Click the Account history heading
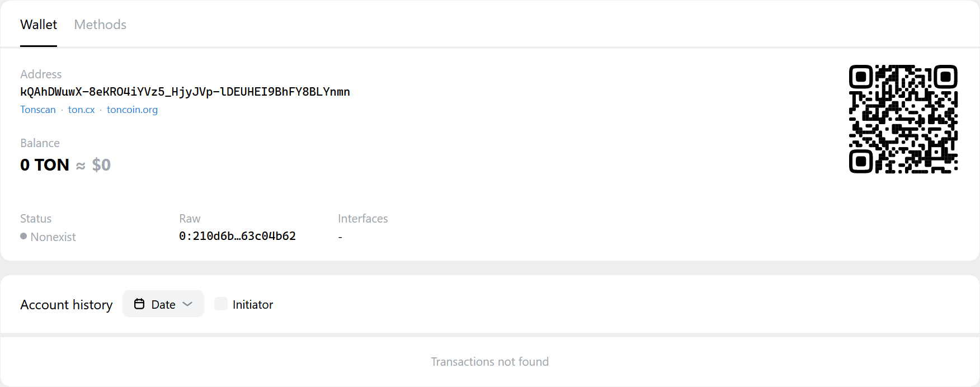This screenshot has width=980, height=387. [x=66, y=304]
